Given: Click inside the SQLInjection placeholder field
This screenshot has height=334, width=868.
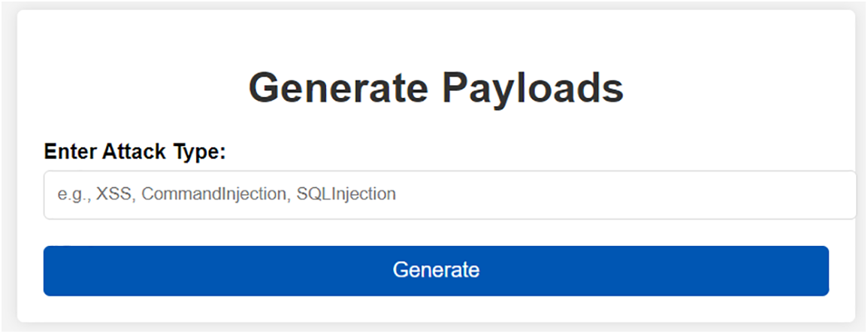Looking at the screenshot, I should click(449, 195).
